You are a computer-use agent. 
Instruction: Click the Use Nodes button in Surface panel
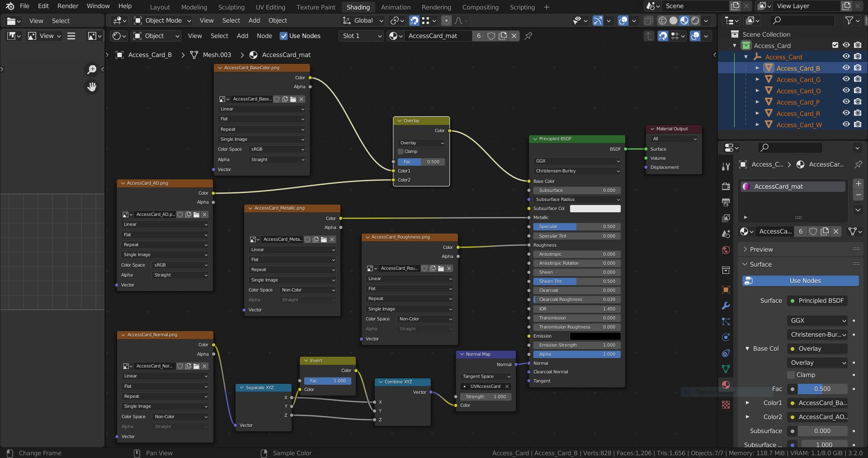pyautogui.click(x=800, y=281)
